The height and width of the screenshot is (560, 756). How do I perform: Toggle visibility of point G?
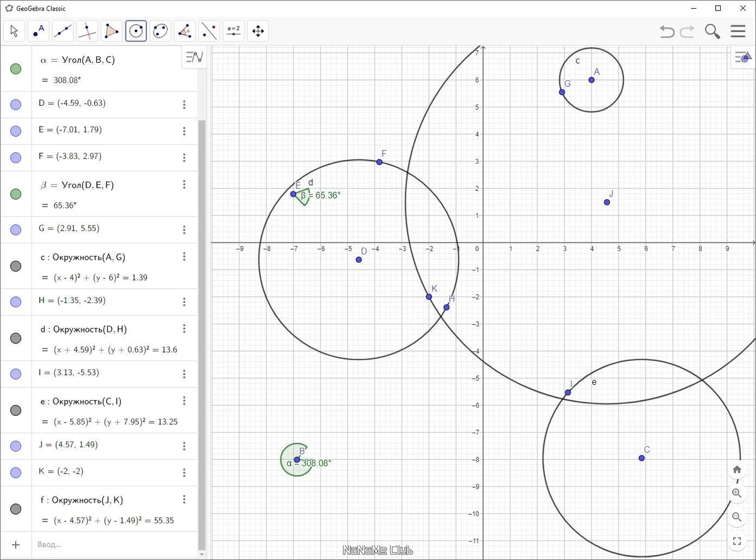coord(16,230)
